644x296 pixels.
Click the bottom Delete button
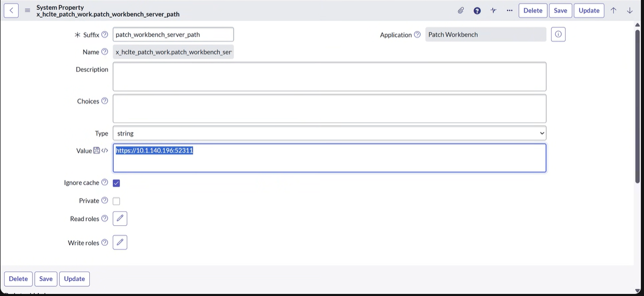point(18,279)
